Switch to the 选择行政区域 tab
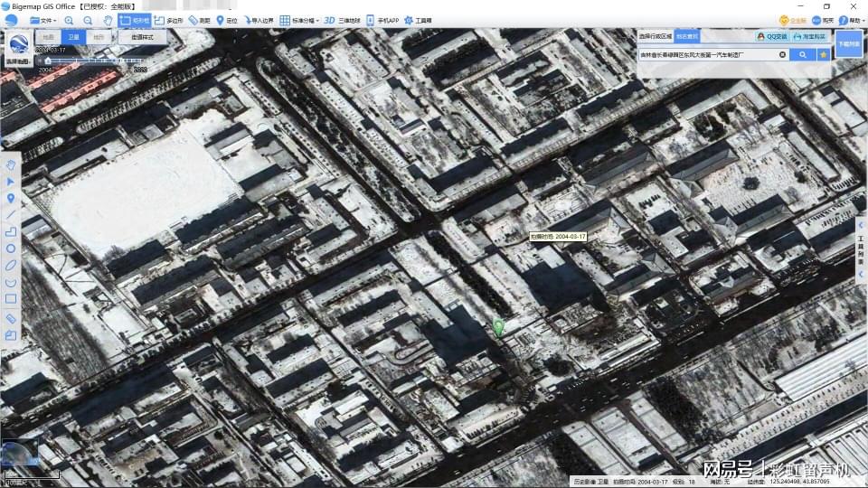Viewport: 868px width, 488px height. [656, 37]
